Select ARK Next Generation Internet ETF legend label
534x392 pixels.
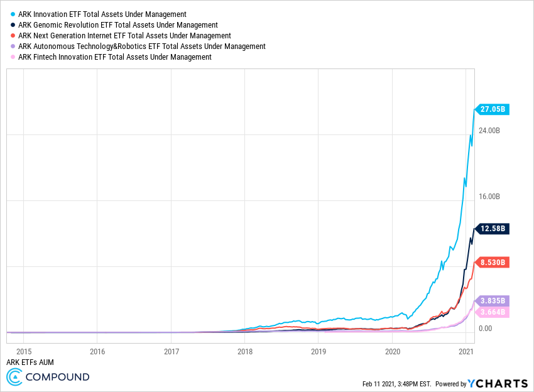124,36
